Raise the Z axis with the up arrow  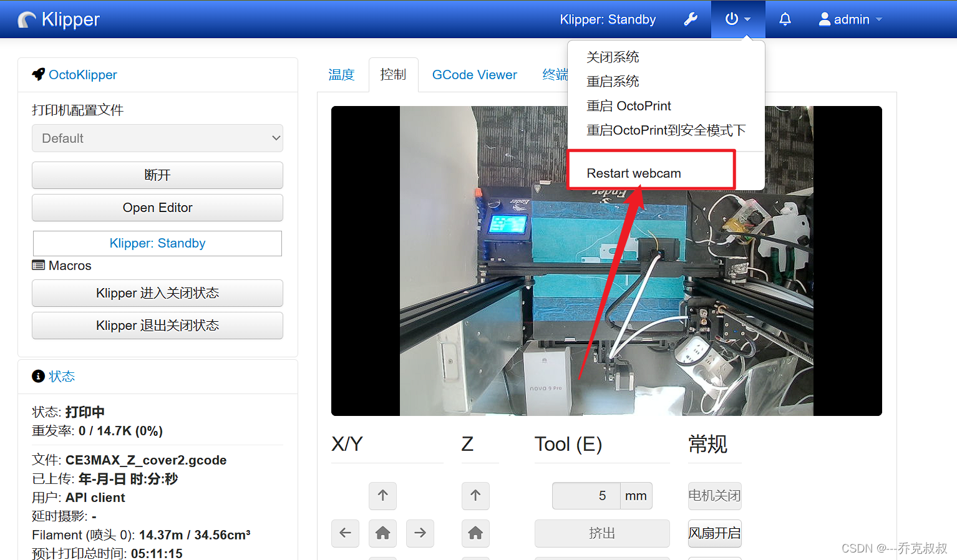tap(475, 496)
